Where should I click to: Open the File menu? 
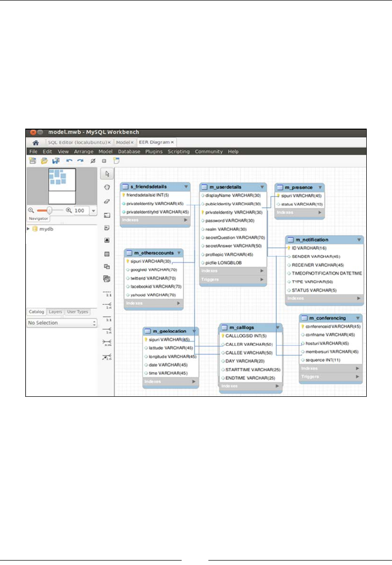(33, 152)
